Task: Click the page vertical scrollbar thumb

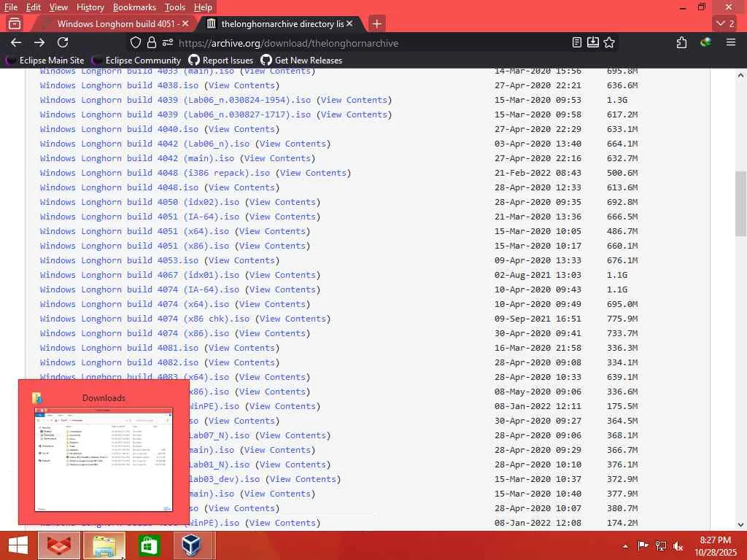Action: point(740,204)
